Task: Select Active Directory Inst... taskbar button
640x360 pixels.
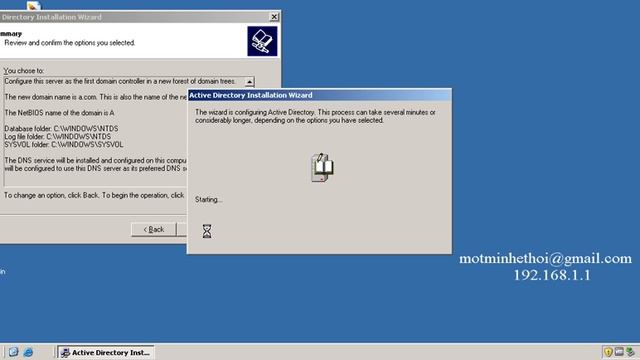Action: pos(106,352)
